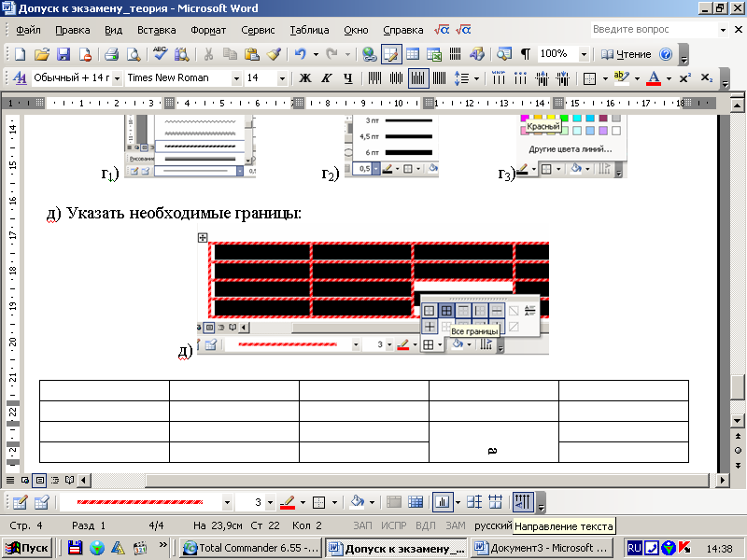Open the Вставка menu
This screenshot has width=747, height=560.
click(x=156, y=30)
